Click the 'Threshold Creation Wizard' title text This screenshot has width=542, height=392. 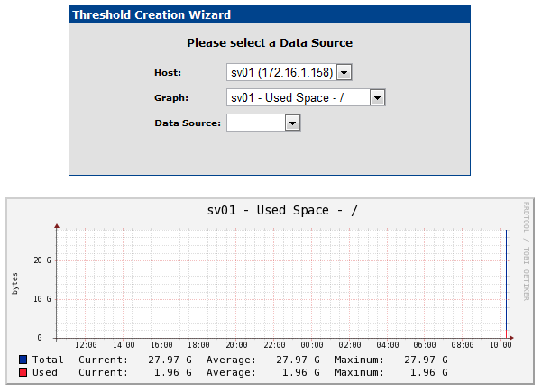pos(152,14)
